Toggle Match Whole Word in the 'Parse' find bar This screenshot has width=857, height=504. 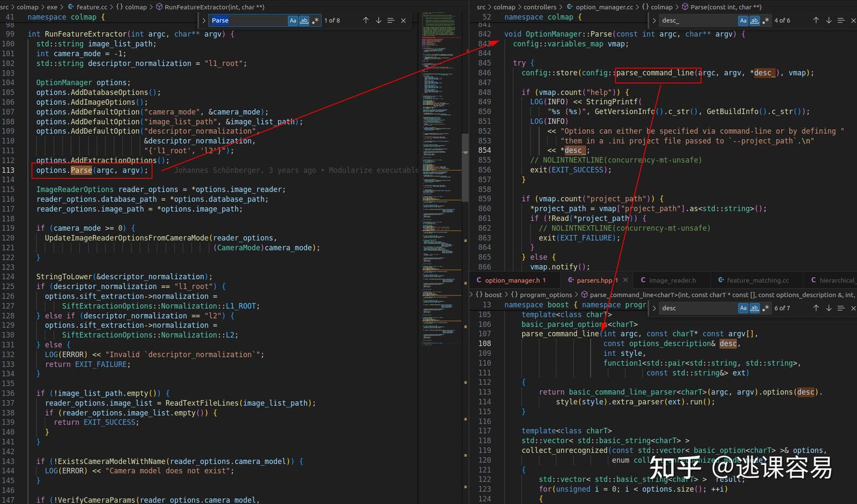(x=304, y=20)
